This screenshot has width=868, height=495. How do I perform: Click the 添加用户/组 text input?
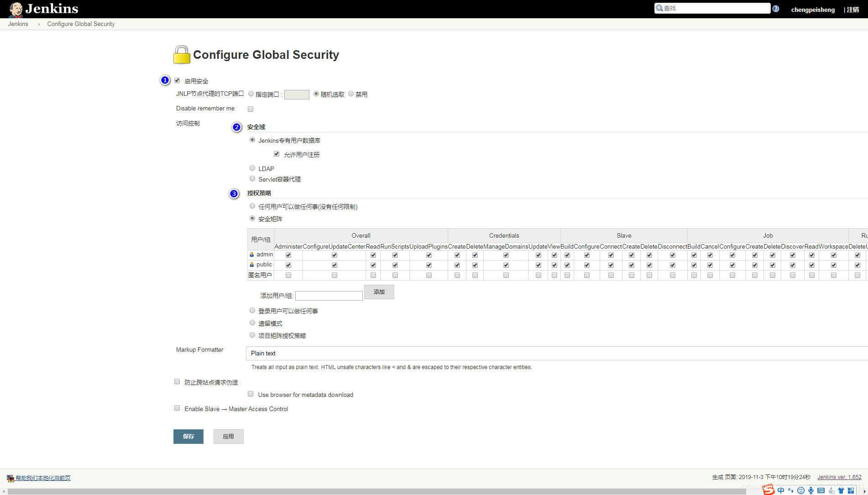(x=329, y=296)
